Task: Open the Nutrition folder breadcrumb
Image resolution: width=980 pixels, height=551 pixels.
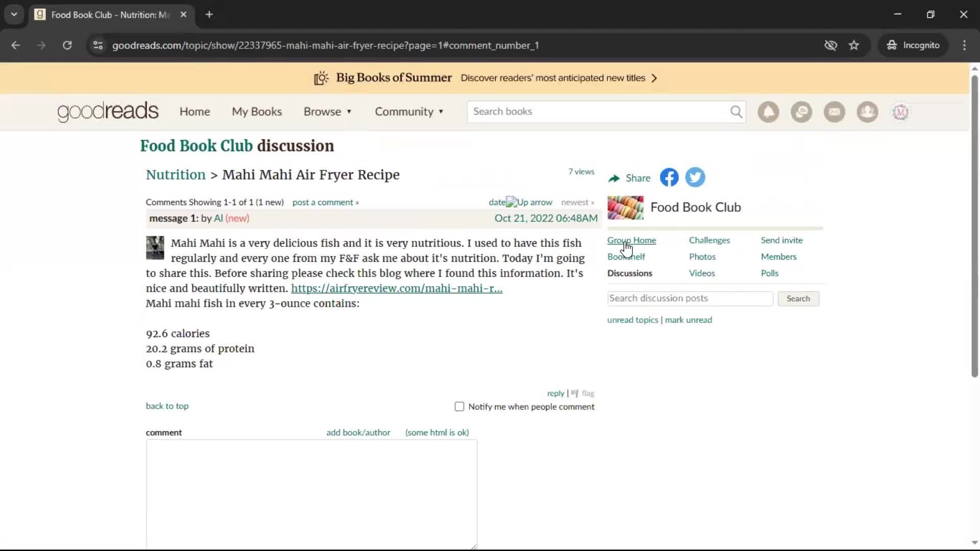Action: click(176, 174)
